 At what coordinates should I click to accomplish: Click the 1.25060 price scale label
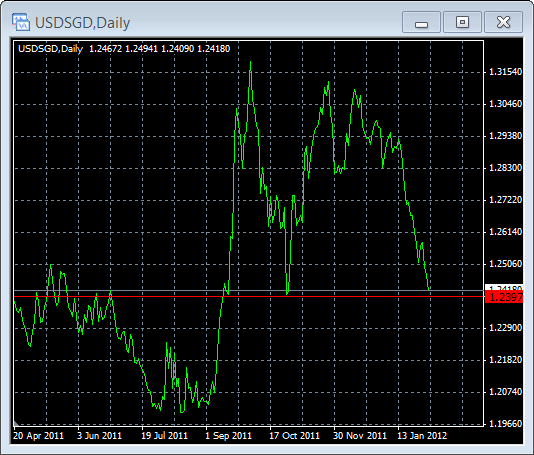click(505, 264)
